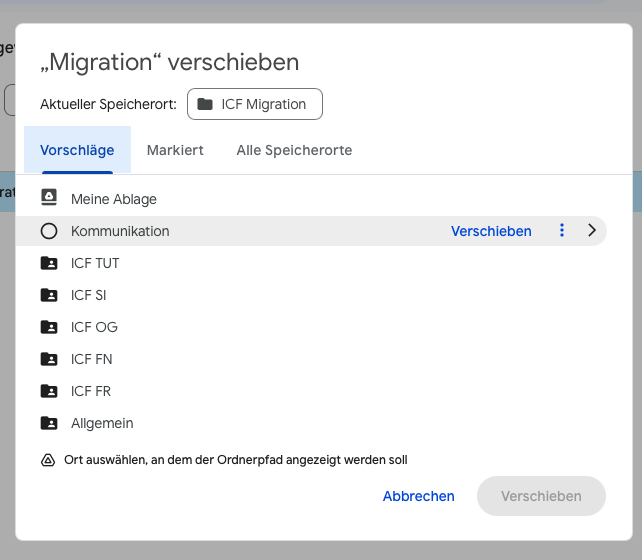Select the Vorschläge tab
Screen dimensions: 642x560
77,150
